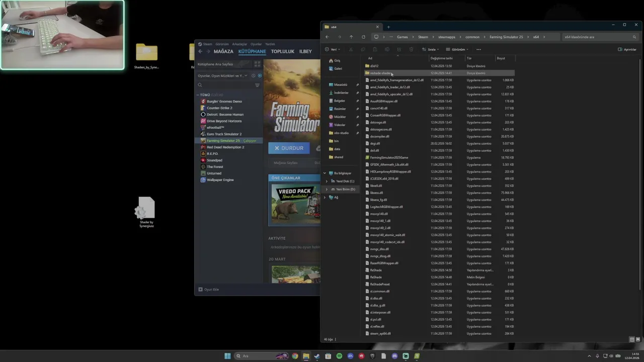Open the three-dot more options in Explorer
The image size is (644, 362).
coord(478,49)
